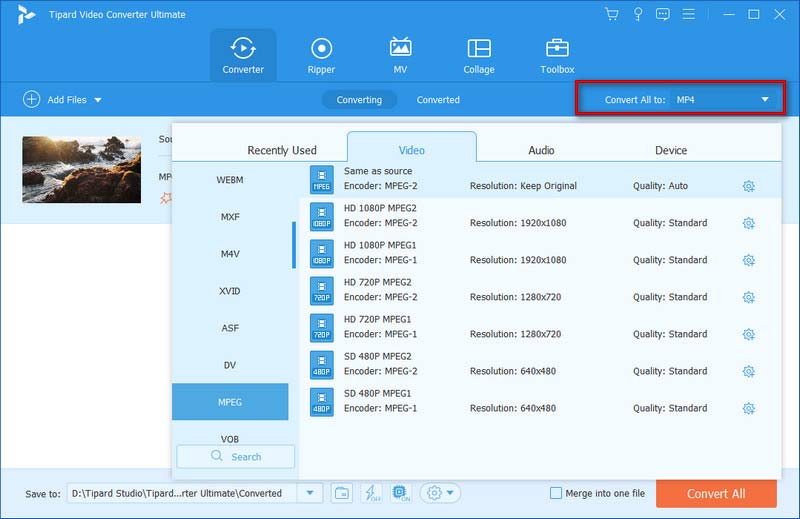Open settings gear for SD 480P MPEG1
The image size is (800, 519).
click(748, 408)
